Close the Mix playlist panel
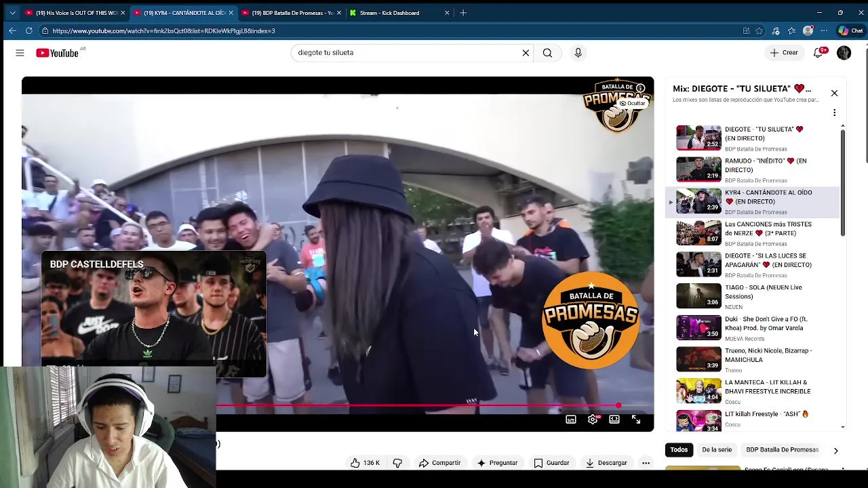Viewport: 868px width, 488px height. 834,93
